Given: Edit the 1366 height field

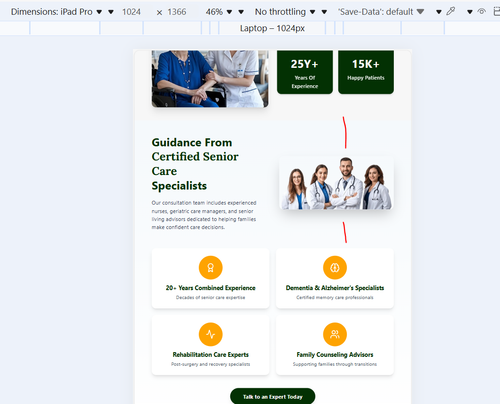Looking at the screenshot, I should 177,12.
